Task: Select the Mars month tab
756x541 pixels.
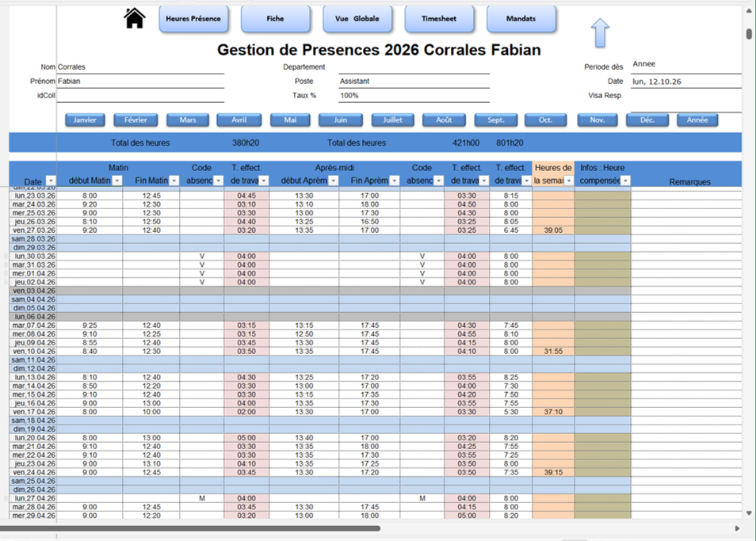Action: (188, 120)
